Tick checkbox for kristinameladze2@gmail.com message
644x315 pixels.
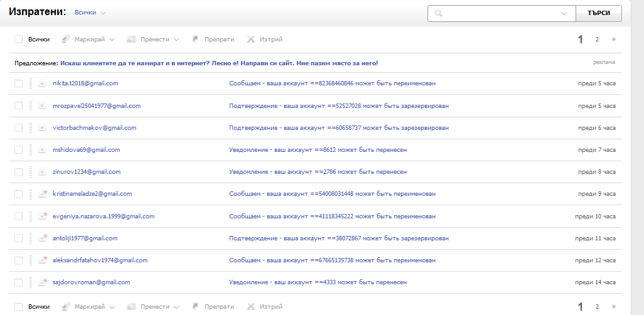pyautogui.click(x=18, y=194)
